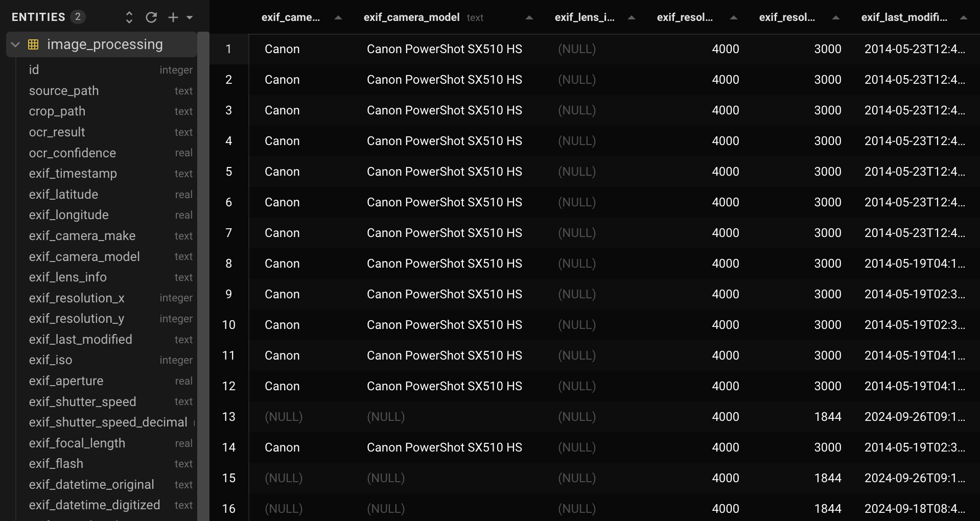Open the dropdown arrow next to the plus icon

click(x=190, y=17)
